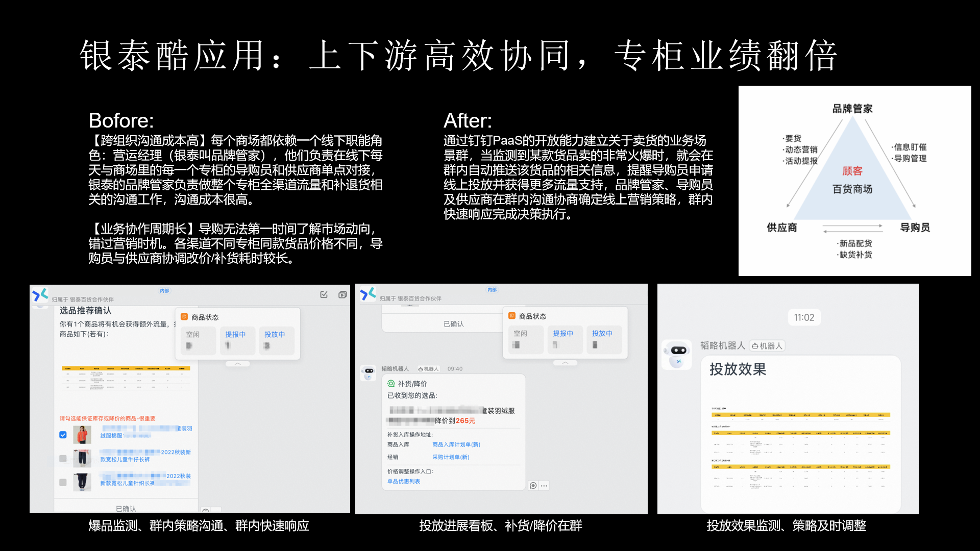The width and height of the screenshot is (980, 551).
Task: Select 投放中 status card in left chat panel
Action: (x=276, y=340)
